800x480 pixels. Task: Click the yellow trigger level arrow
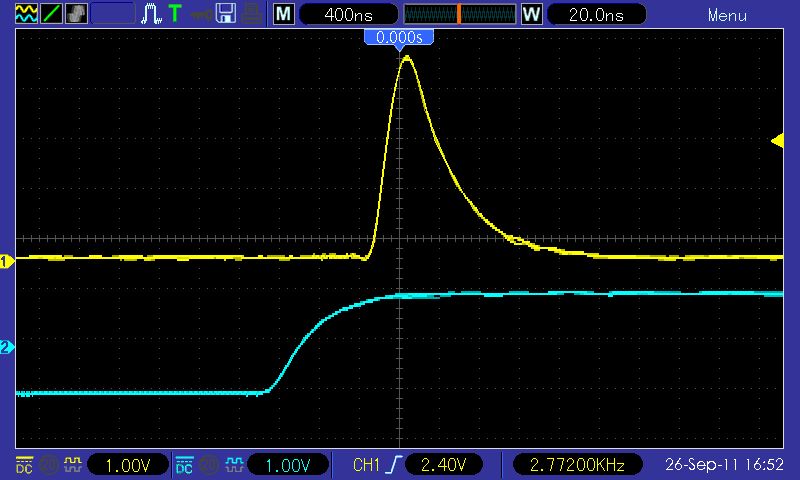(x=777, y=140)
